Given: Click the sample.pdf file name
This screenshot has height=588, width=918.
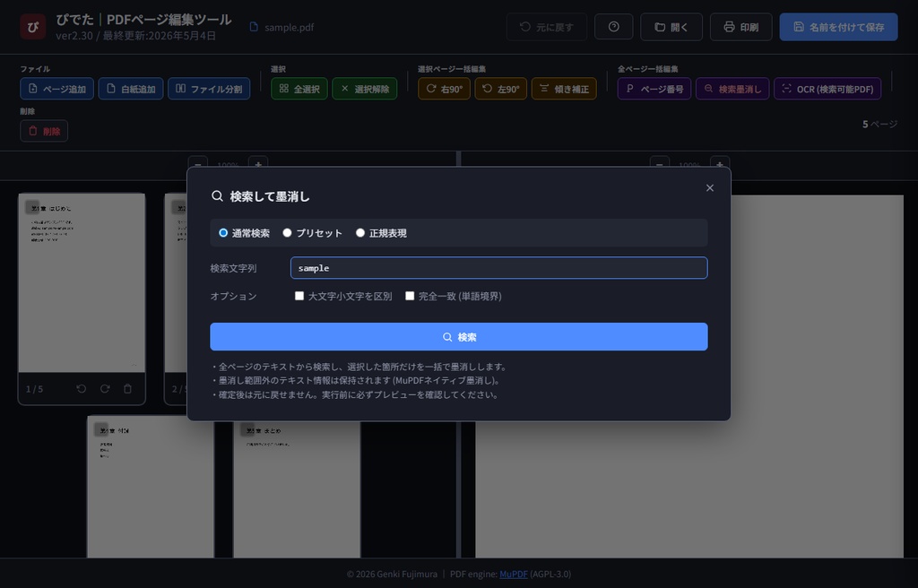Looking at the screenshot, I should (289, 27).
